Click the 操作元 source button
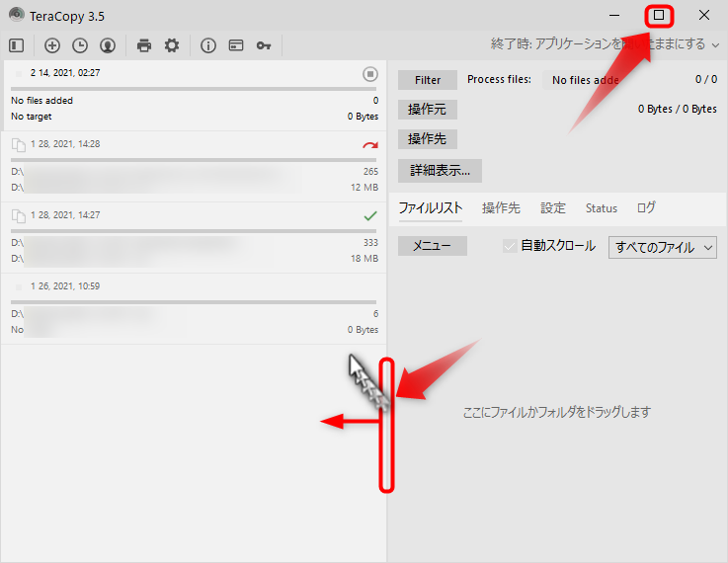This screenshot has height=563, width=728. [428, 110]
